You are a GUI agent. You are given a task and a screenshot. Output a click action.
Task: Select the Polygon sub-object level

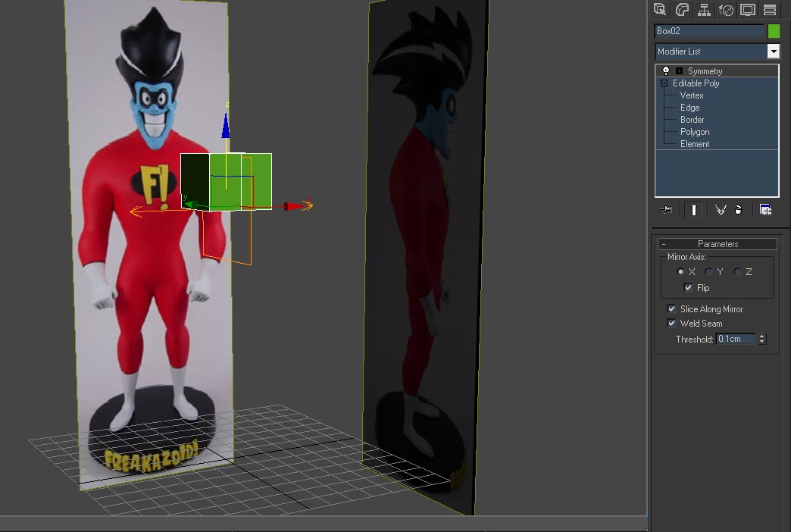click(695, 132)
